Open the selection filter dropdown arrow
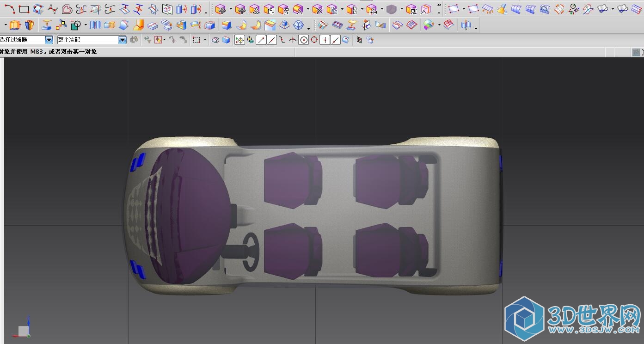The height and width of the screenshot is (344, 644). (x=49, y=40)
